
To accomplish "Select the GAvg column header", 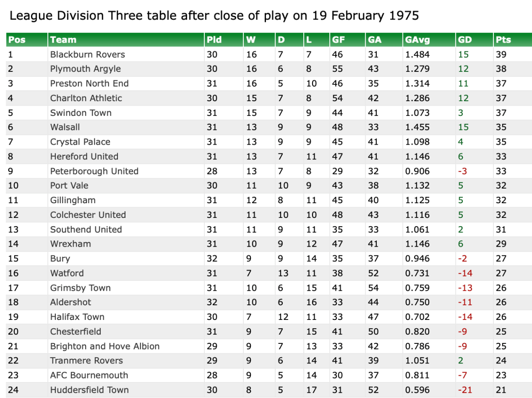I will tap(417, 40).
